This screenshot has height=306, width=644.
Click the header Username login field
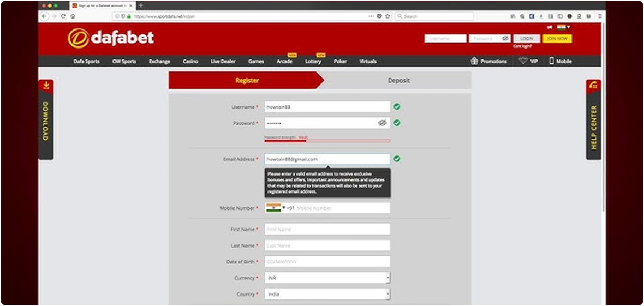tap(446, 38)
